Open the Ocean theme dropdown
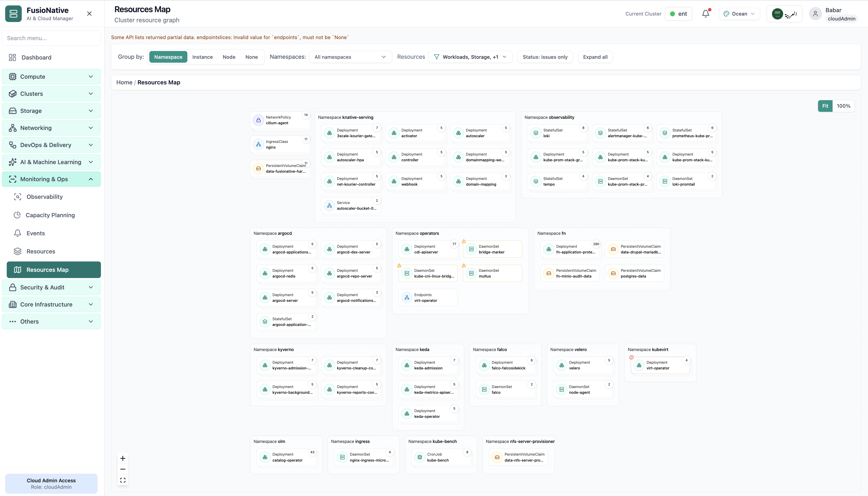 (739, 14)
